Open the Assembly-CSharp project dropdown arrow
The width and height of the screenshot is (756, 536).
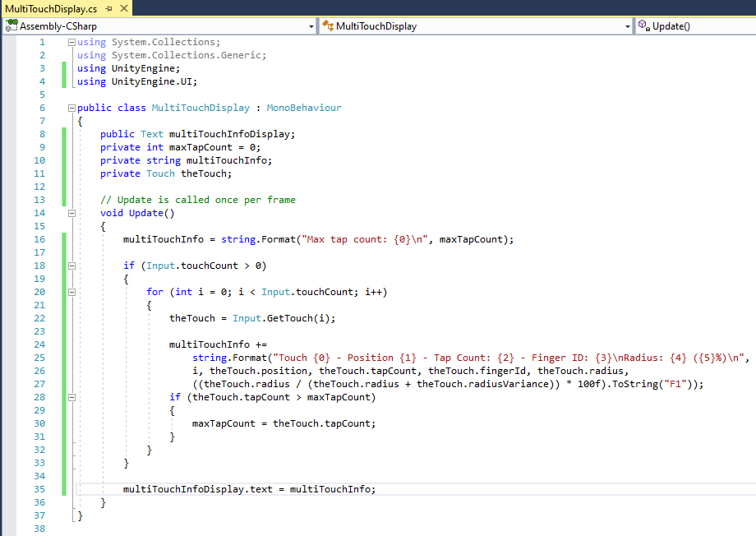(x=311, y=26)
